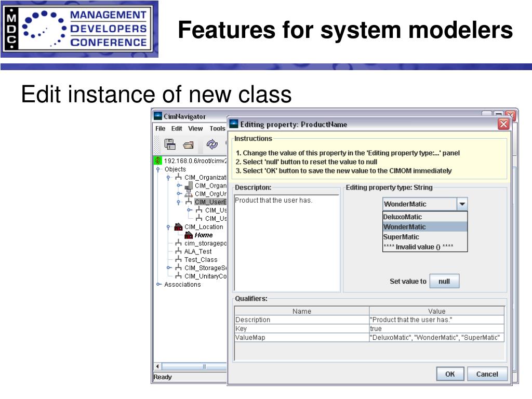Image resolution: width=532 pixels, height=399 pixels.
Task: Choose the Invalid value () list option
Action: click(x=425, y=247)
